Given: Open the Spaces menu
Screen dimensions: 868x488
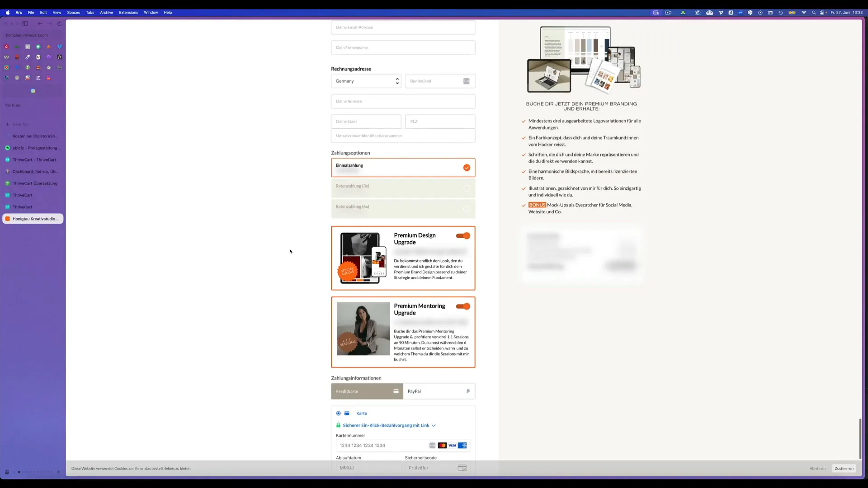Looking at the screenshot, I should 73,13.
